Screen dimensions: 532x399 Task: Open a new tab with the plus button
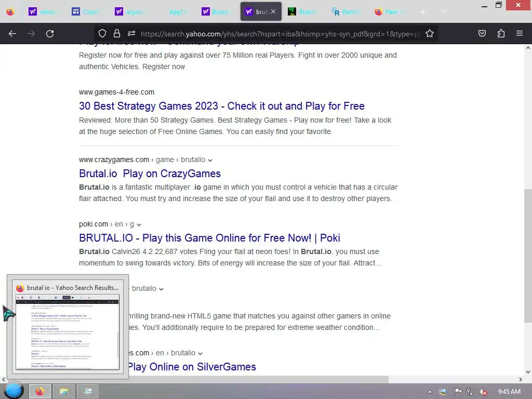423,12
